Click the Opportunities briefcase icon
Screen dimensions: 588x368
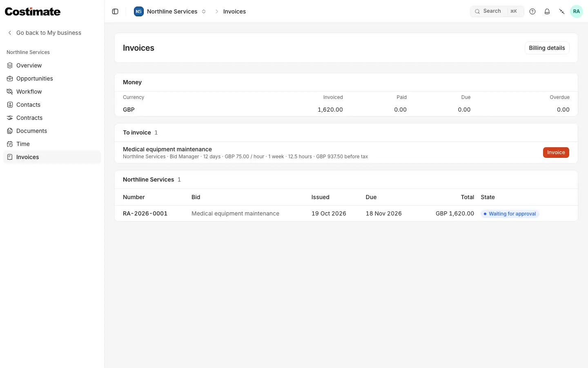[10, 79]
